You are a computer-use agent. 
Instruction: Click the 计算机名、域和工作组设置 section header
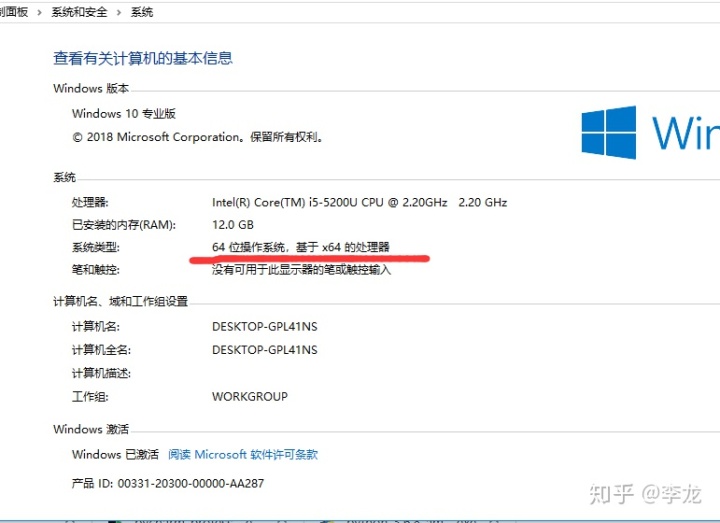pos(121,301)
